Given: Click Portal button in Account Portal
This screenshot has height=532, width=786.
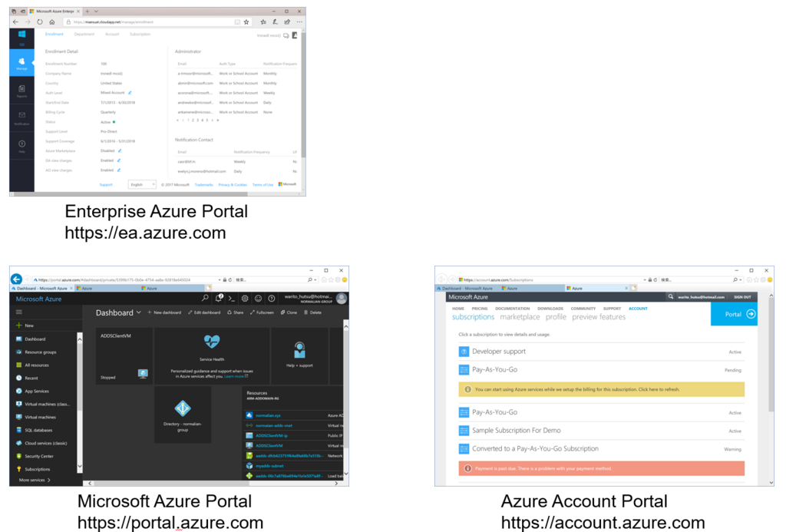Looking at the screenshot, I should tap(734, 314).
